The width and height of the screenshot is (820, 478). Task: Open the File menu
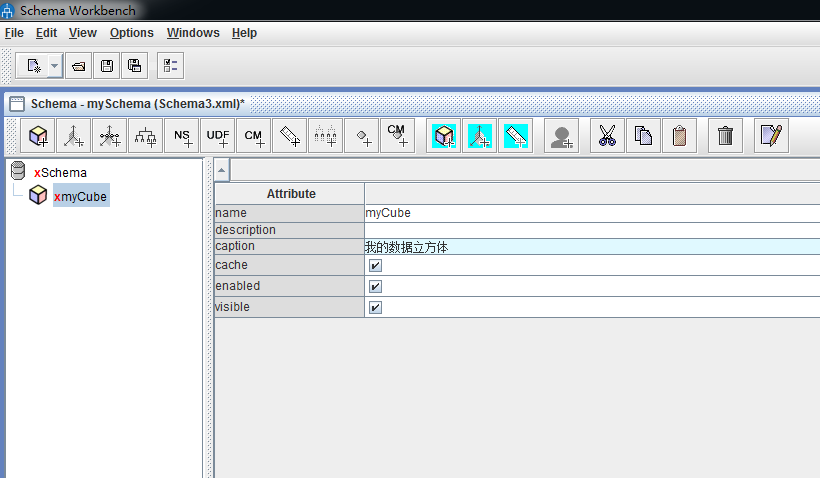[14, 33]
